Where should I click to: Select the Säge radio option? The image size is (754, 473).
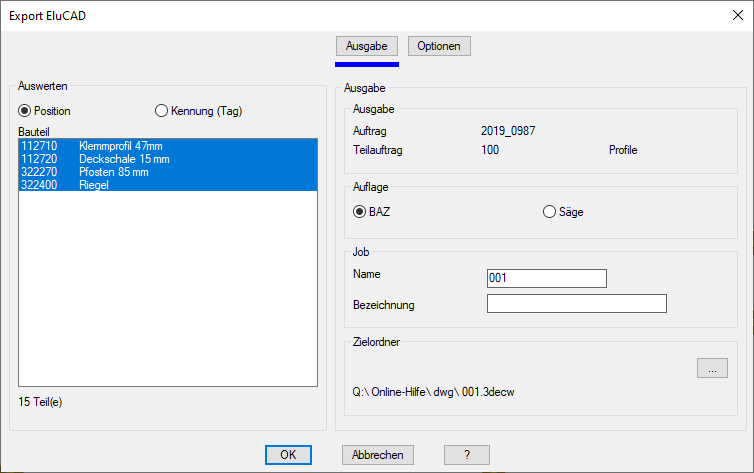click(x=548, y=211)
